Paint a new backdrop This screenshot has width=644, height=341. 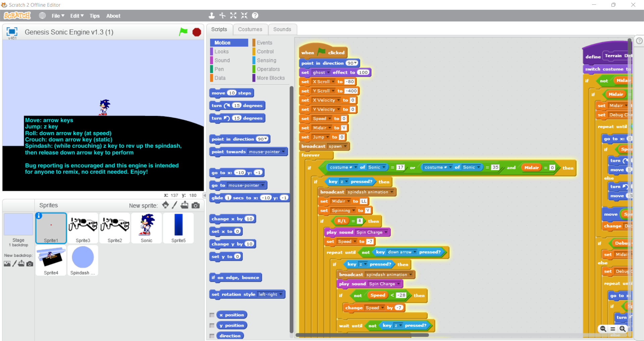pyautogui.click(x=14, y=264)
